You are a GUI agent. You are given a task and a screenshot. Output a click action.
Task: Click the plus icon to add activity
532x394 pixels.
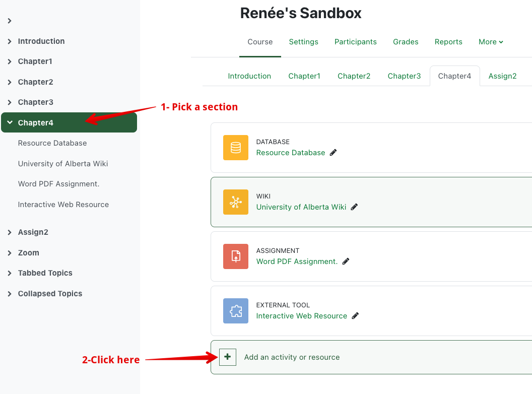[x=228, y=357]
